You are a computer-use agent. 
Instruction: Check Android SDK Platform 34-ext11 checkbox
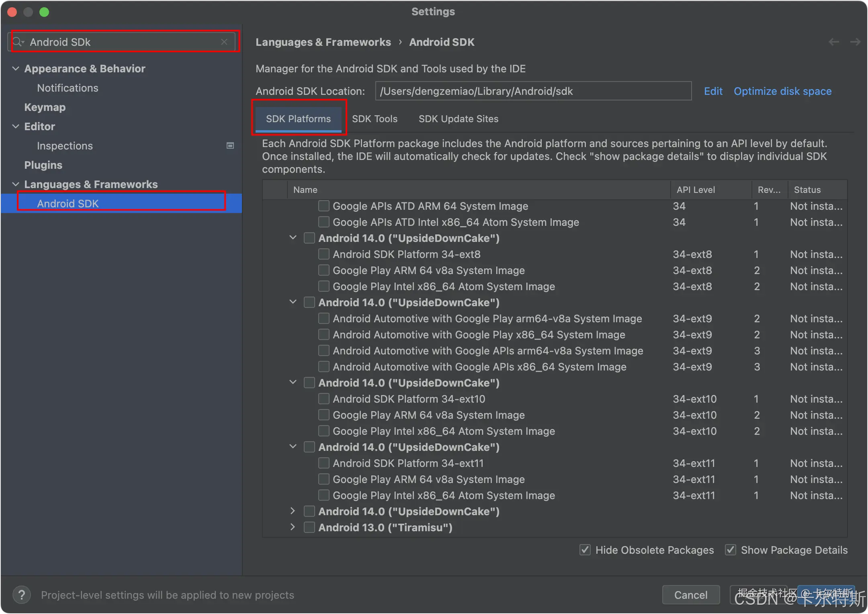(x=323, y=463)
